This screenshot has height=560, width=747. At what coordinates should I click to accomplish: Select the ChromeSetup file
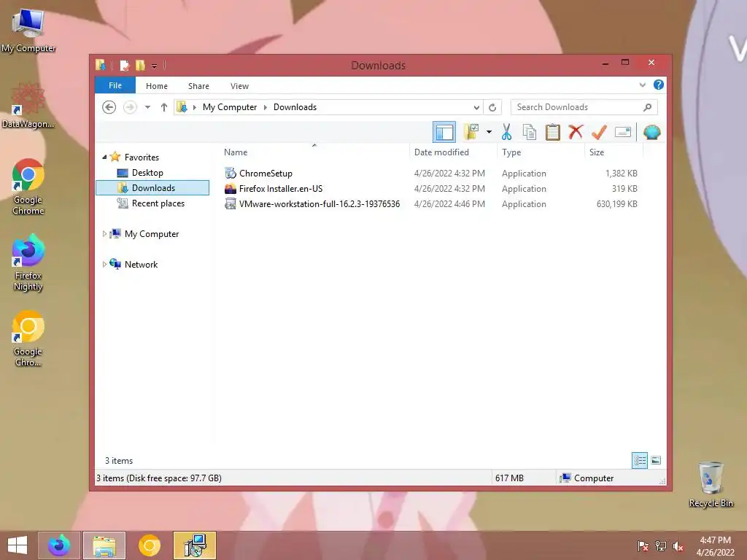tap(266, 174)
